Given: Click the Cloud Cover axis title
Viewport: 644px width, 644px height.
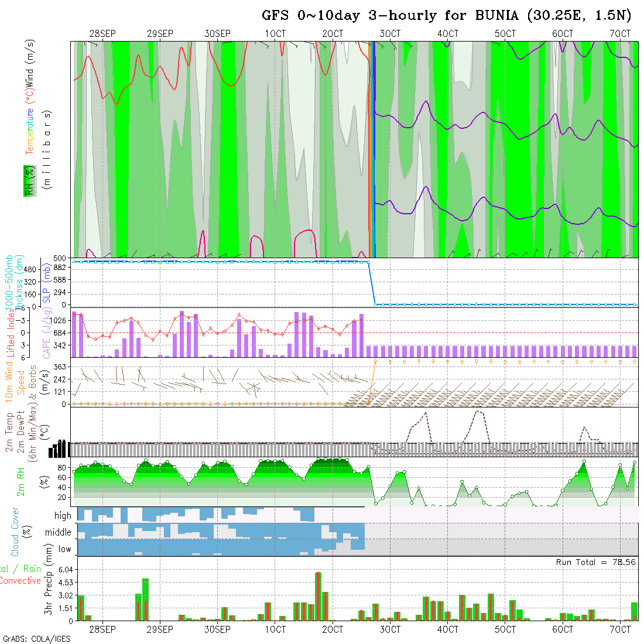Looking at the screenshot, I should point(15,532).
